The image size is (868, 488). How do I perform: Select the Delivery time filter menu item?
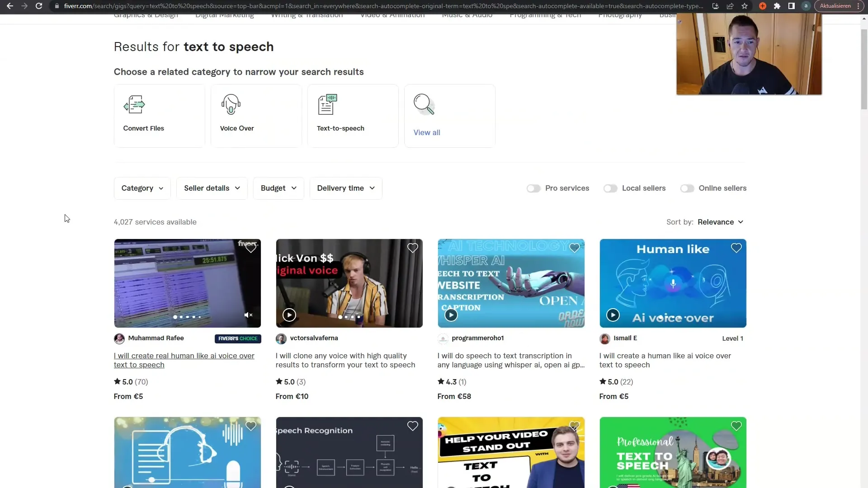(346, 188)
